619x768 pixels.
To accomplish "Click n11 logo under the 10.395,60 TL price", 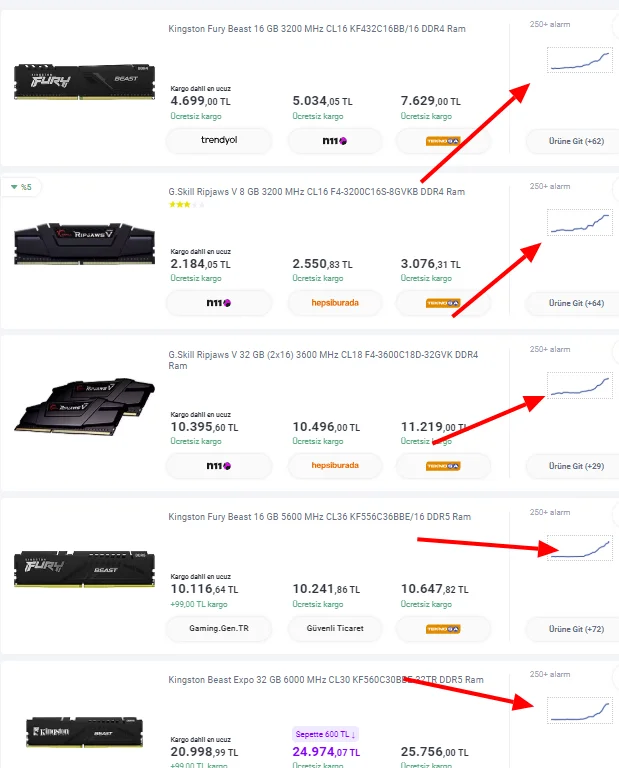I will 218,465.
